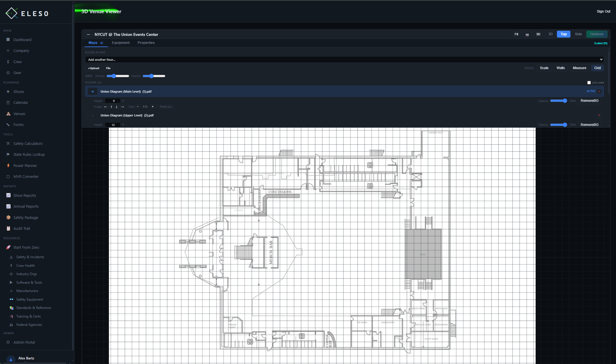Enable the Link scale checkbox
Screen dimensions: 616x364
coord(589,82)
